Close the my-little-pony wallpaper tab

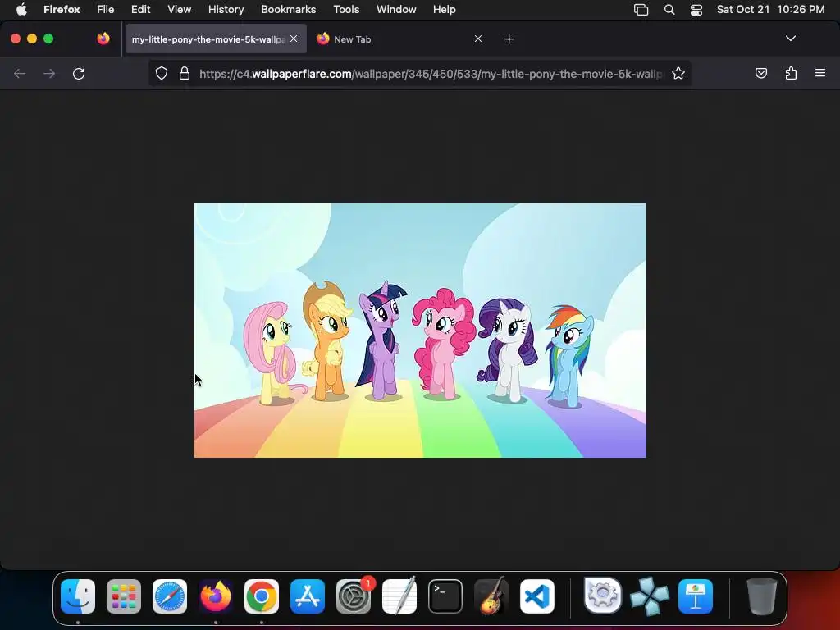click(294, 39)
